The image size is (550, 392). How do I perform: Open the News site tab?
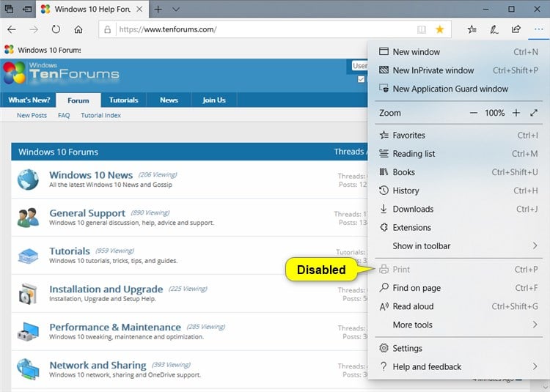click(x=169, y=100)
